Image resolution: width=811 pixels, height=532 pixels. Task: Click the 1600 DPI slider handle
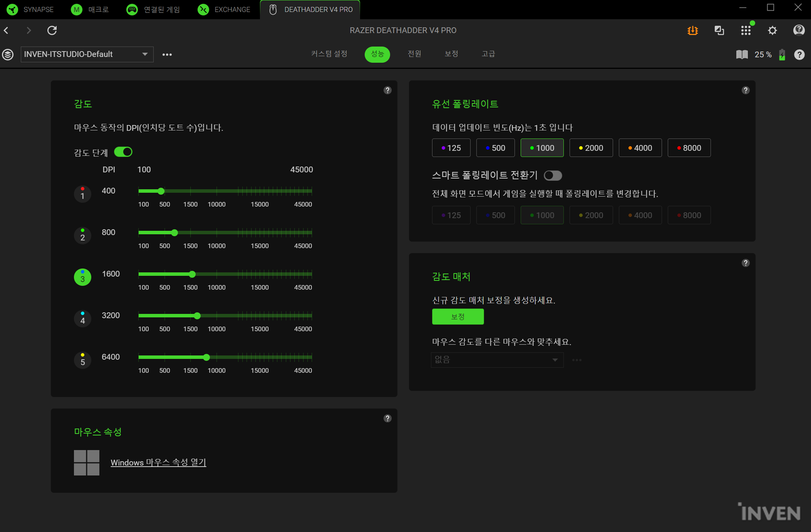click(x=192, y=274)
